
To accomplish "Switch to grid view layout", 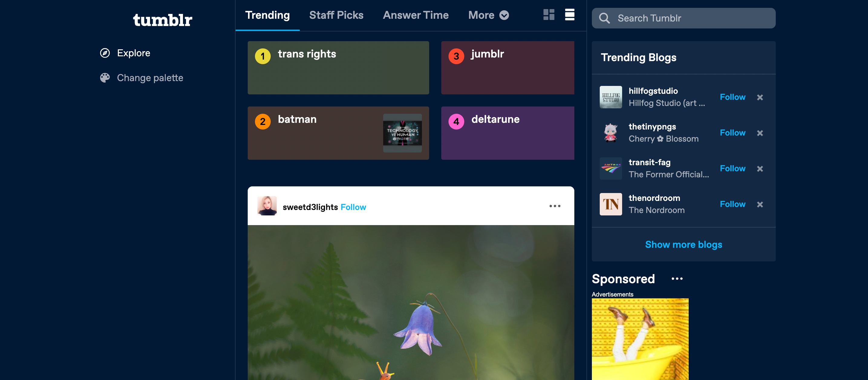I will click(x=549, y=15).
